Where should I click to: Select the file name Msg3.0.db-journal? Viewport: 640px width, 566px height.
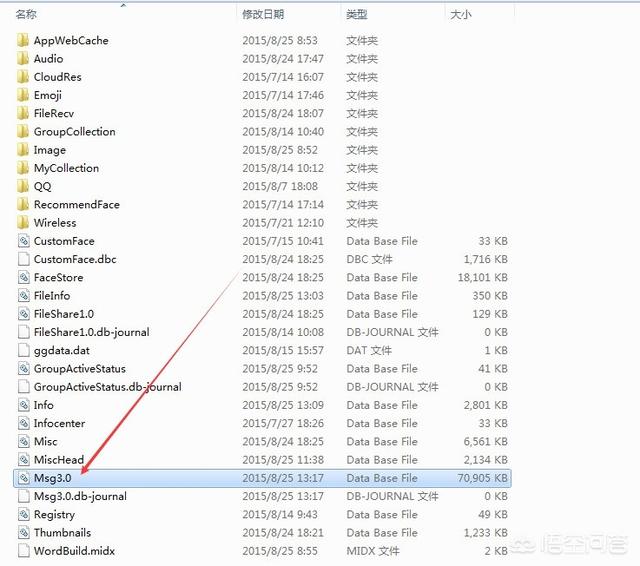click(80, 496)
